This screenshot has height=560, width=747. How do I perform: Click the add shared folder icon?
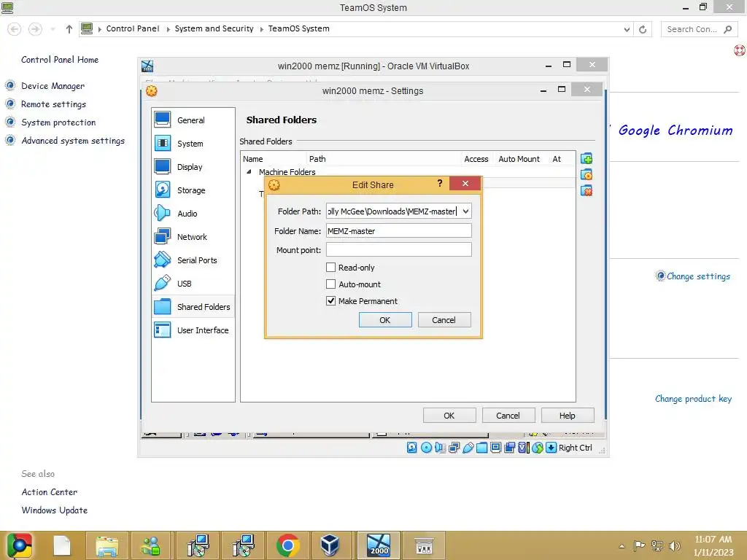pyautogui.click(x=587, y=158)
